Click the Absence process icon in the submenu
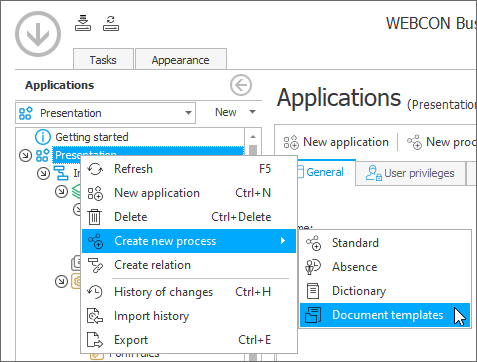Viewport: 477px width, 362px height. click(x=313, y=267)
